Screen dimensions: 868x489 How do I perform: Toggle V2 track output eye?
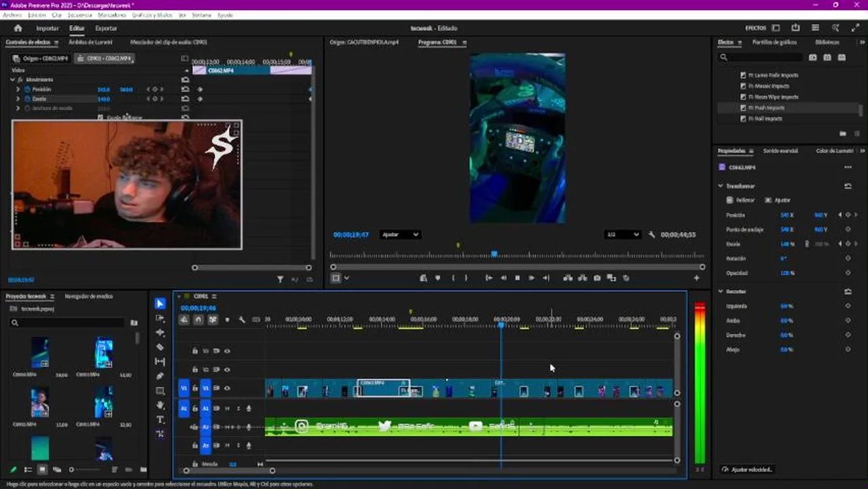coord(227,370)
